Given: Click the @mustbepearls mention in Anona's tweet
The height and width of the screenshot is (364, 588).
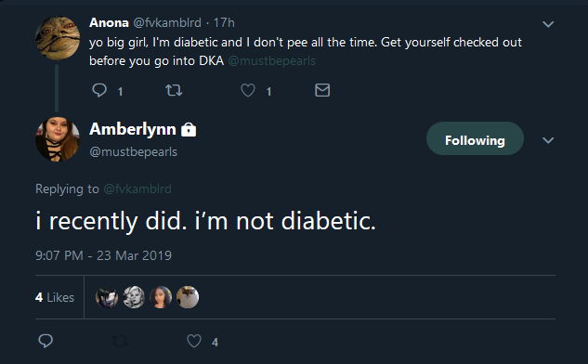Looking at the screenshot, I should tap(272, 60).
